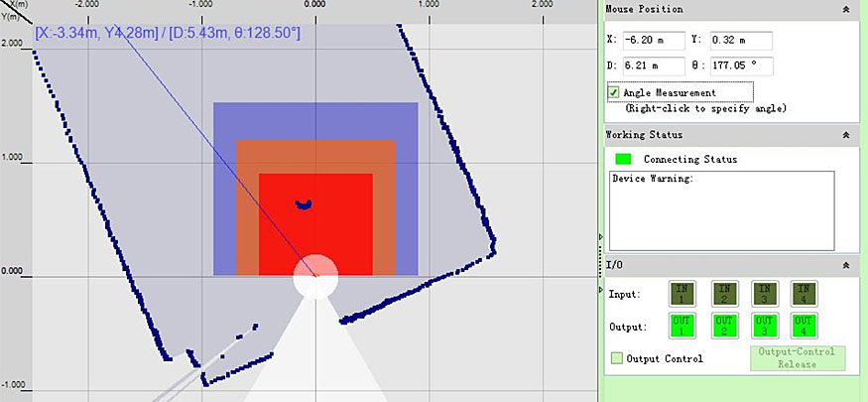Viewport: 868px width, 402px height.
Task: Click inside the Device Warning text box
Action: 721,210
